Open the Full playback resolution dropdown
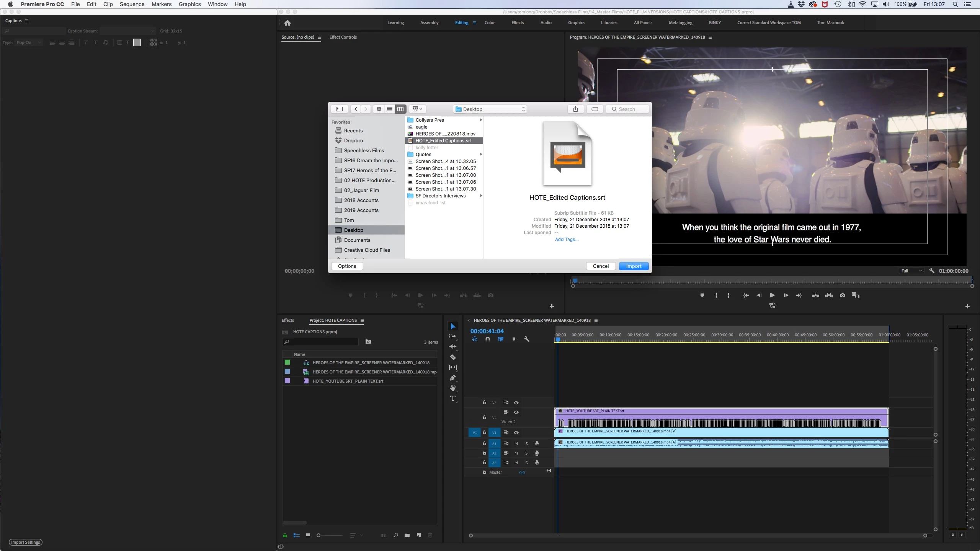Image resolution: width=980 pixels, height=551 pixels. click(x=911, y=271)
